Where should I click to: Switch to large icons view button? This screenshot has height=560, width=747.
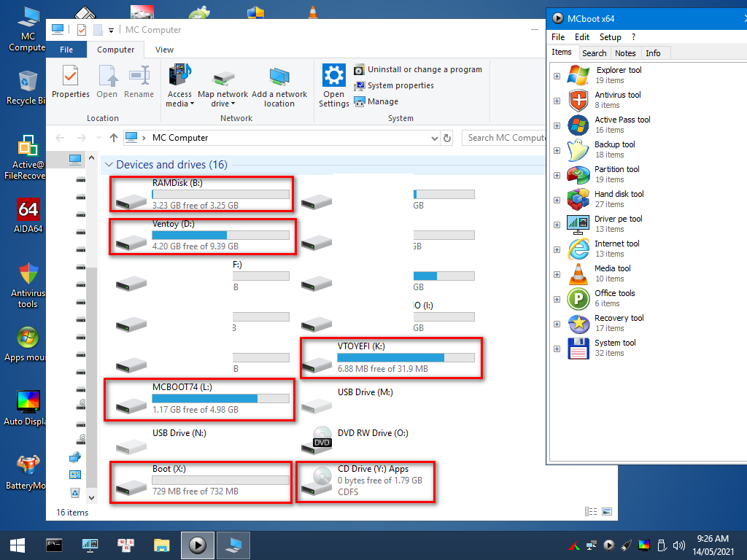point(607,511)
